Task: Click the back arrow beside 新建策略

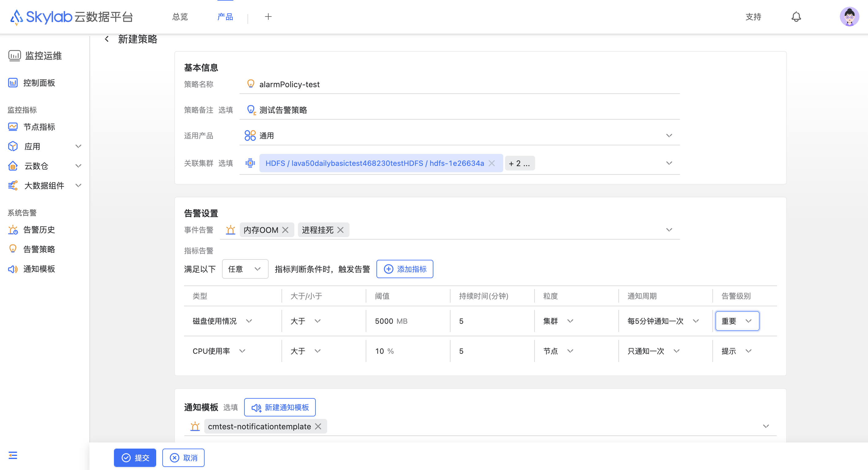Action: click(x=107, y=39)
